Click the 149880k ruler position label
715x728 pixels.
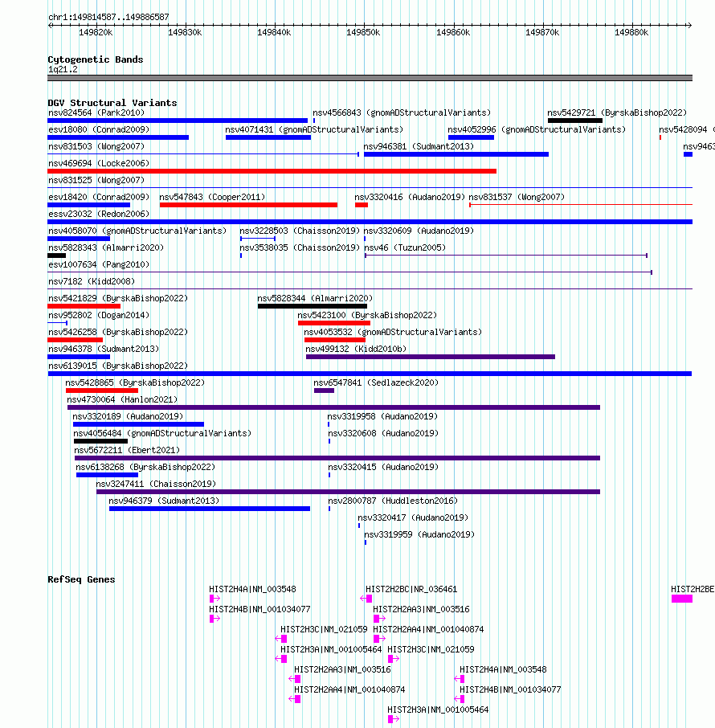tap(631, 32)
